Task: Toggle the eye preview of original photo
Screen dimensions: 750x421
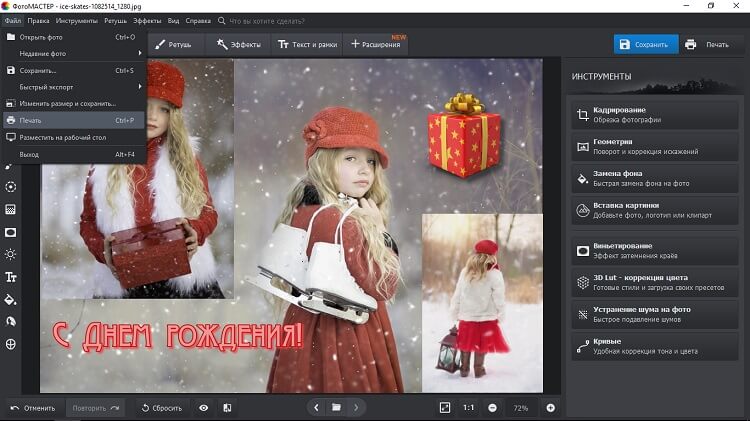Action: point(204,408)
